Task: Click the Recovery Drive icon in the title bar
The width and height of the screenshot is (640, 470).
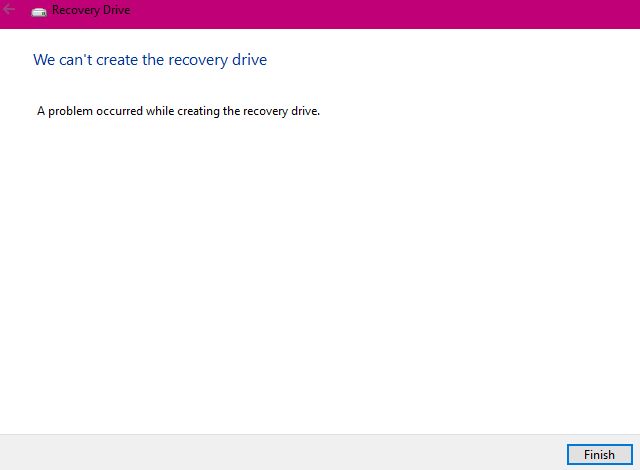Action: coord(39,11)
